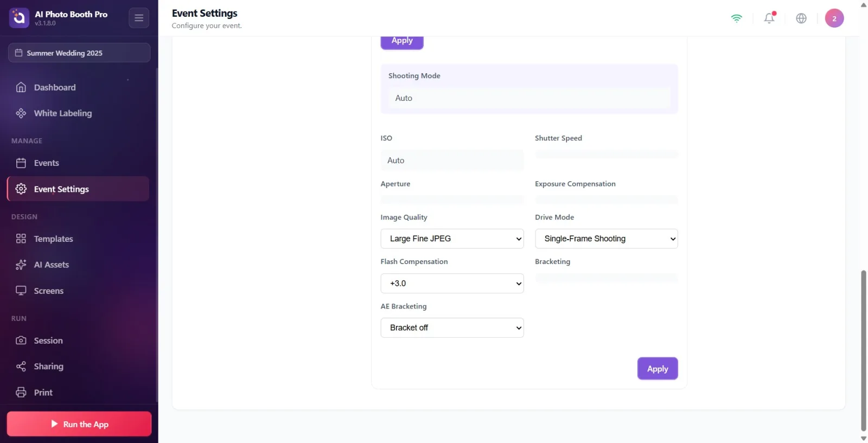
Task: Click the AE Bracketing label
Action: pyautogui.click(x=404, y=306)
